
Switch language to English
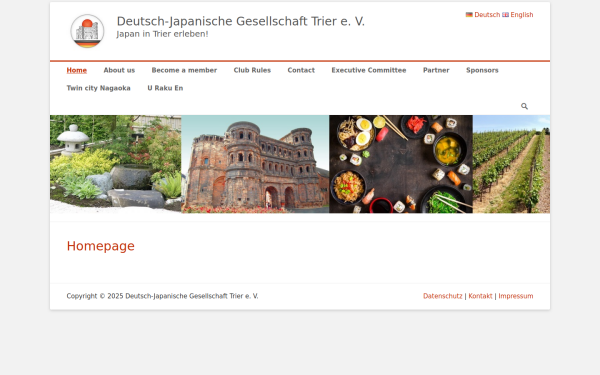522,15
